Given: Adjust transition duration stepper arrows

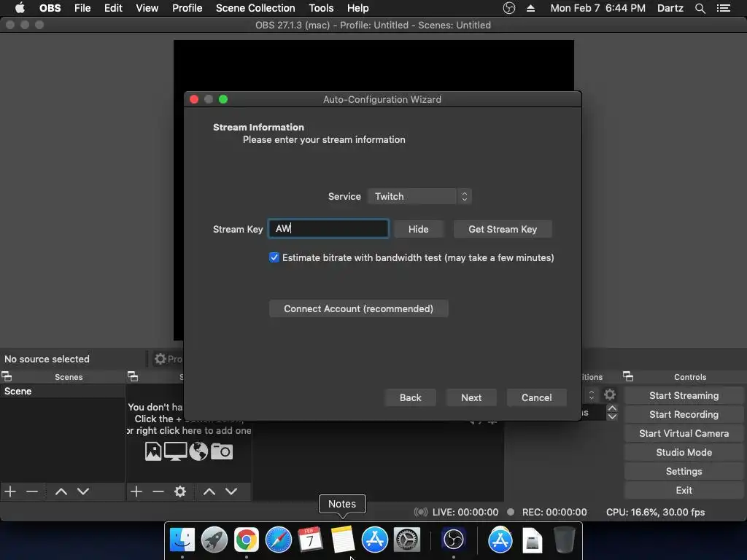Looking at the screenshot, I should 612,413.
